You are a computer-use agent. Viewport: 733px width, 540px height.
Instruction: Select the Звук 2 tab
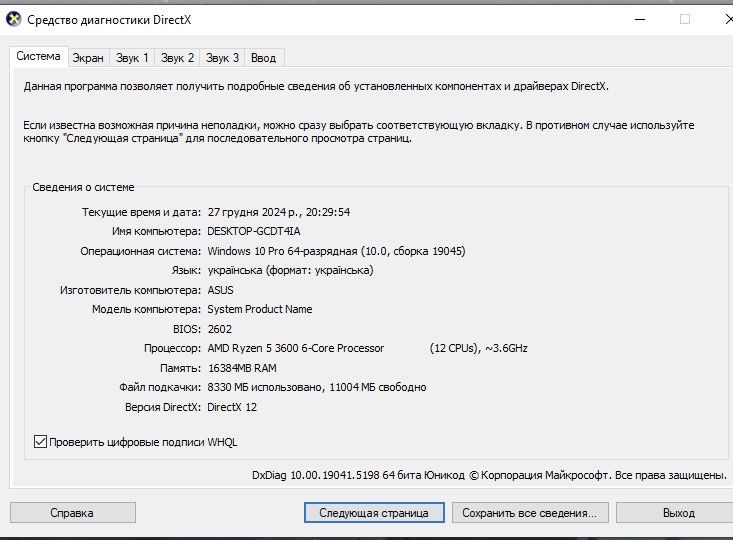coord(177,58)
